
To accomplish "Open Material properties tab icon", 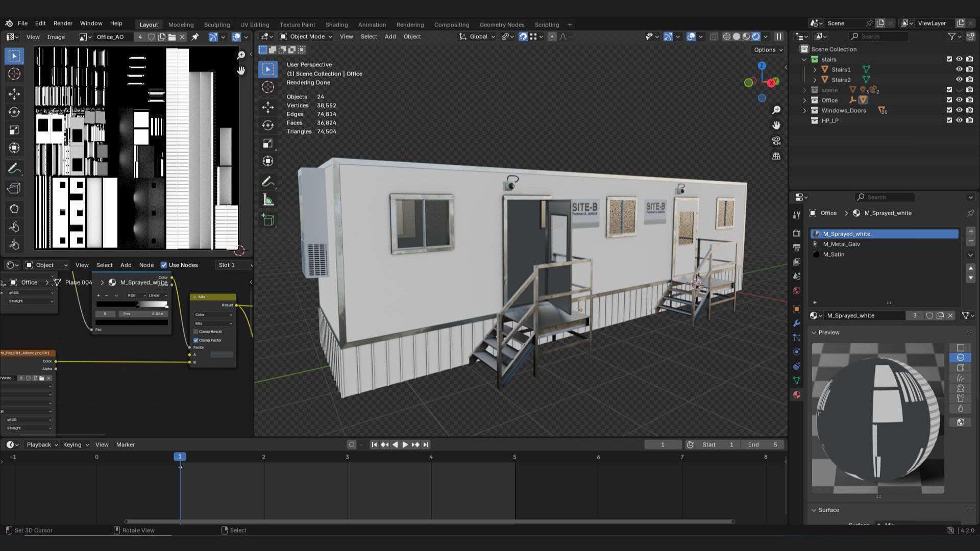I will click(796, 394).
